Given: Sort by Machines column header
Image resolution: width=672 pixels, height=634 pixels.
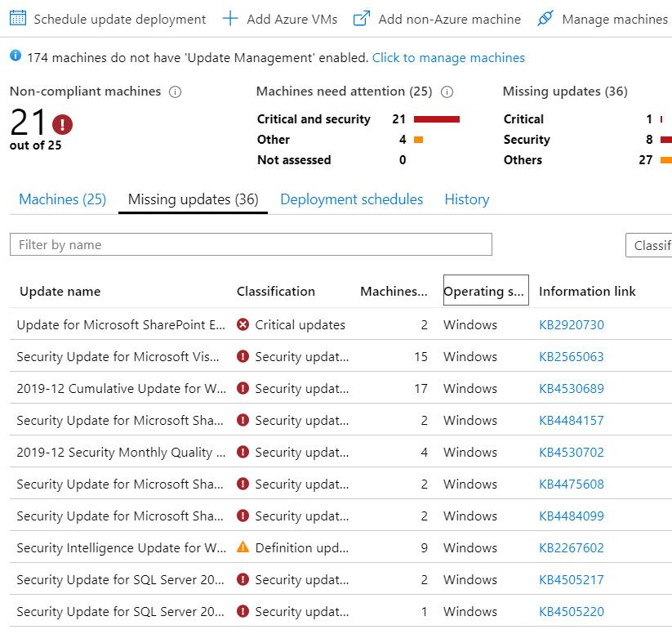Looking at the screenshot, I should [x=393, y=291].
